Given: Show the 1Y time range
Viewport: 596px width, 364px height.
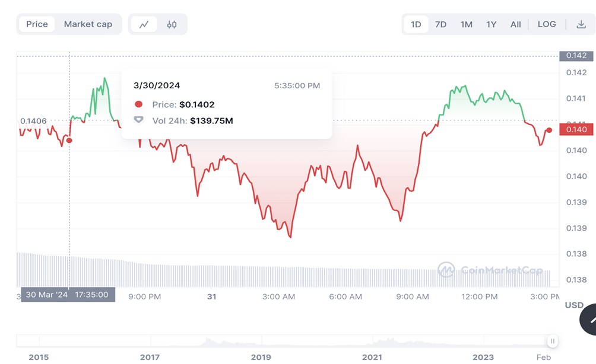Looking at the screenshot, I should pos(491,24).
